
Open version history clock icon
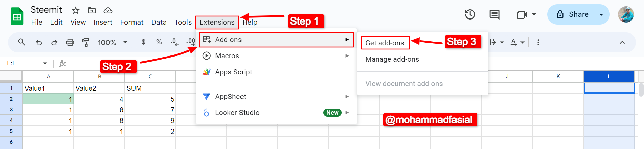[x=470, y=14]
